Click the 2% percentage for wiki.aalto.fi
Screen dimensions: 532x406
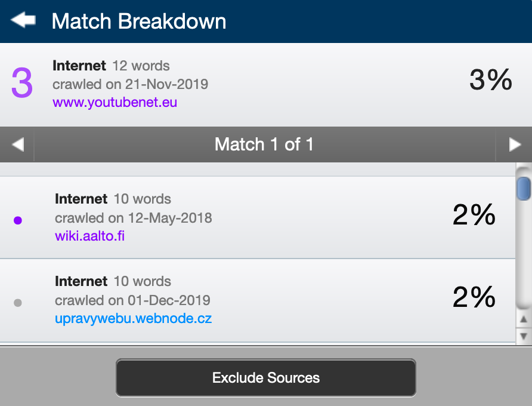tap(473, 215)
